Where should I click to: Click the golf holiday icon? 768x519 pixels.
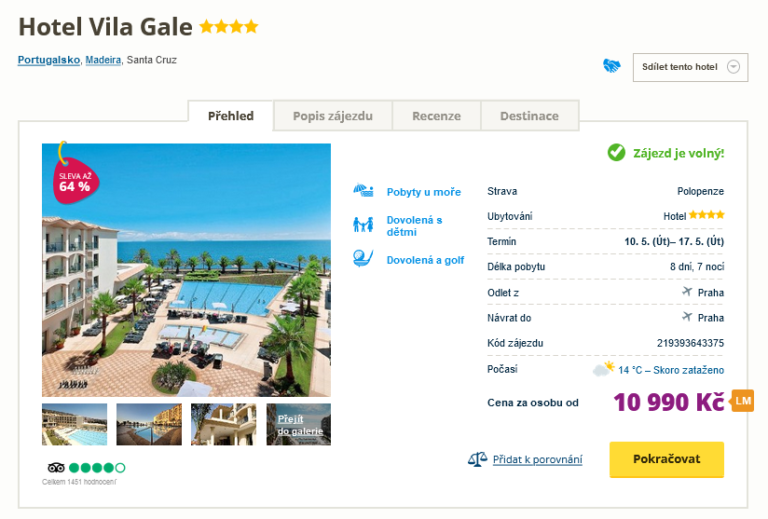(363, 259)
